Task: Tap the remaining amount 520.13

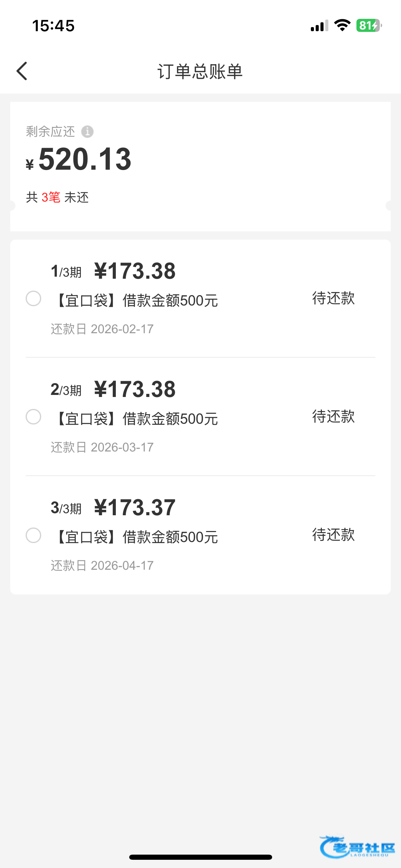Action: [85, 159]
